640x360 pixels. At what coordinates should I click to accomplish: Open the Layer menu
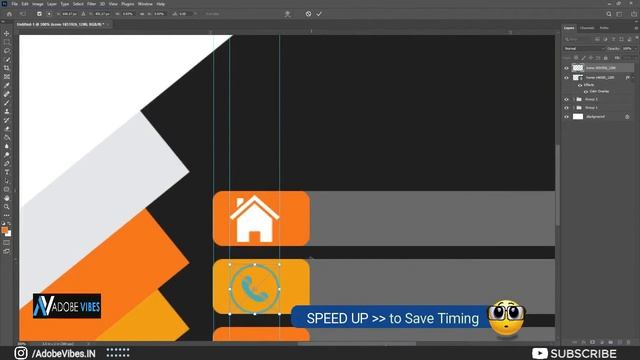[x=52, y=4]
